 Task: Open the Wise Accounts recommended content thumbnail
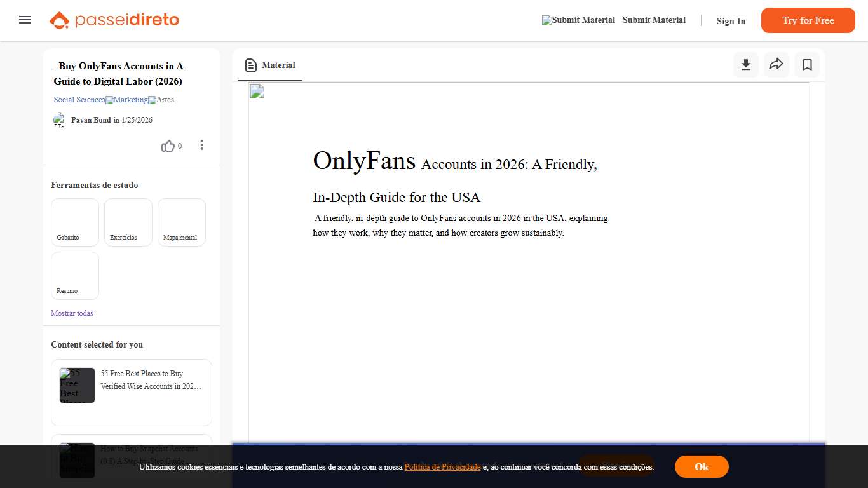click(76, 385)
